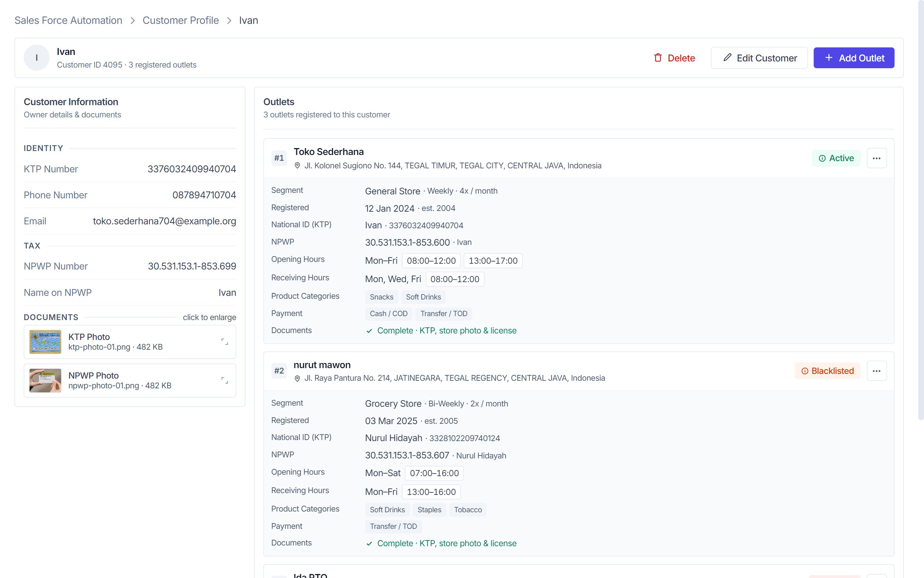924x578 pixels.
Task: Click receiving hours slot 13:00–16:00
Action: 431,492
